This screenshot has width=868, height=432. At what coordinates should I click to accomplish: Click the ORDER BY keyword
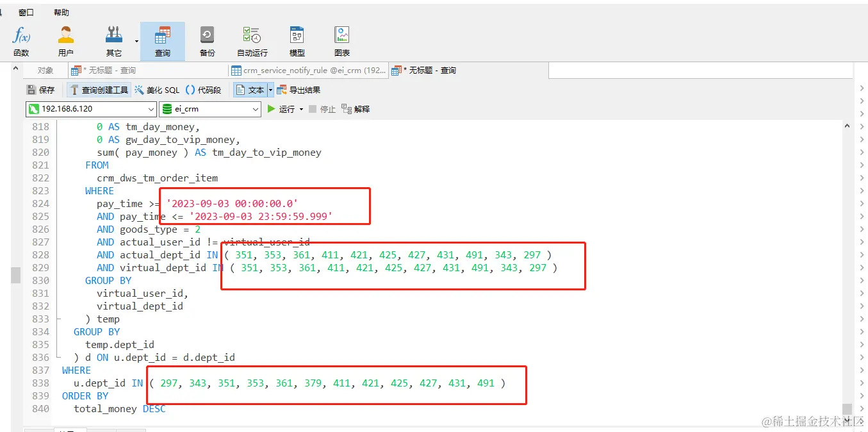point(85,395)
